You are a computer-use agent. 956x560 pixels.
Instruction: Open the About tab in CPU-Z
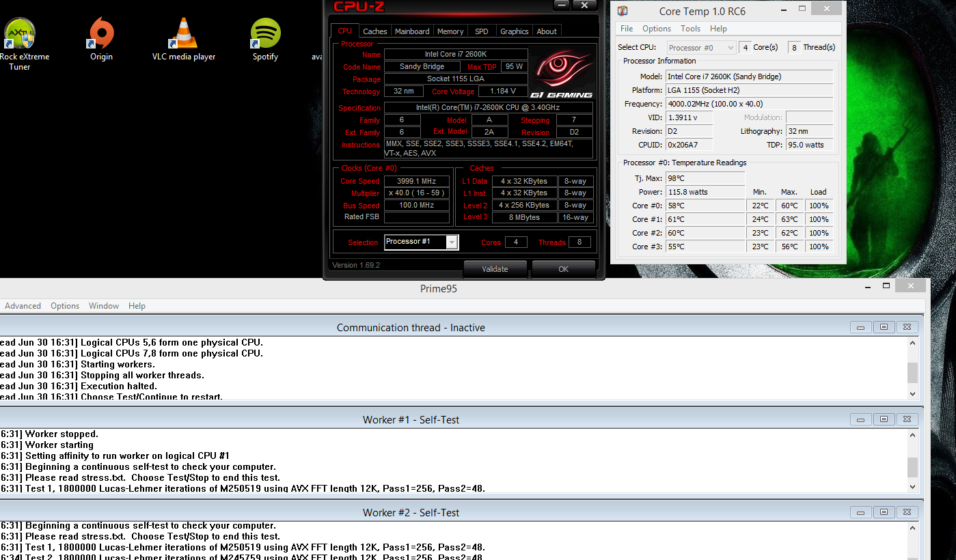[x=547, y=31]
